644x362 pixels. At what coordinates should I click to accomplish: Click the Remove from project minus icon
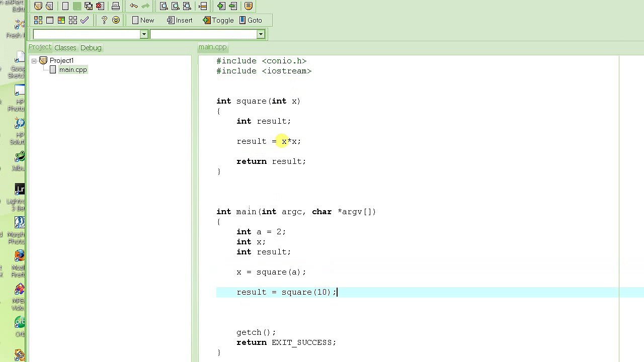[233, 6]
